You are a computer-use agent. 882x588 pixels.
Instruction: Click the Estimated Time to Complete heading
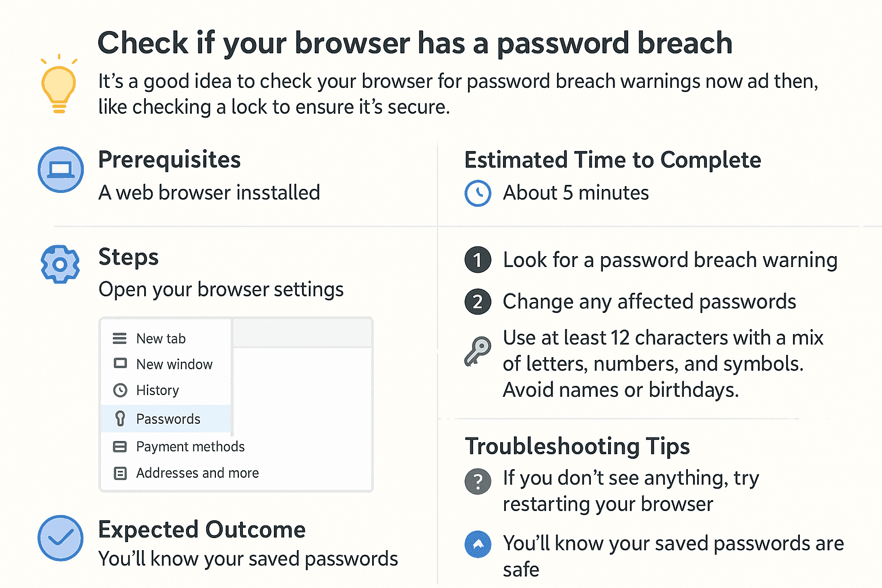pos(613,160)
